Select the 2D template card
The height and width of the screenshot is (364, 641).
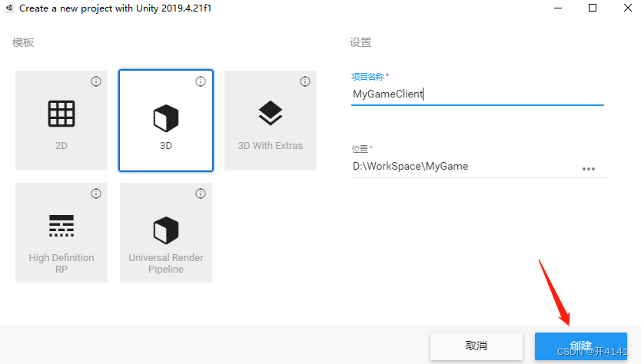pos(61,121)
